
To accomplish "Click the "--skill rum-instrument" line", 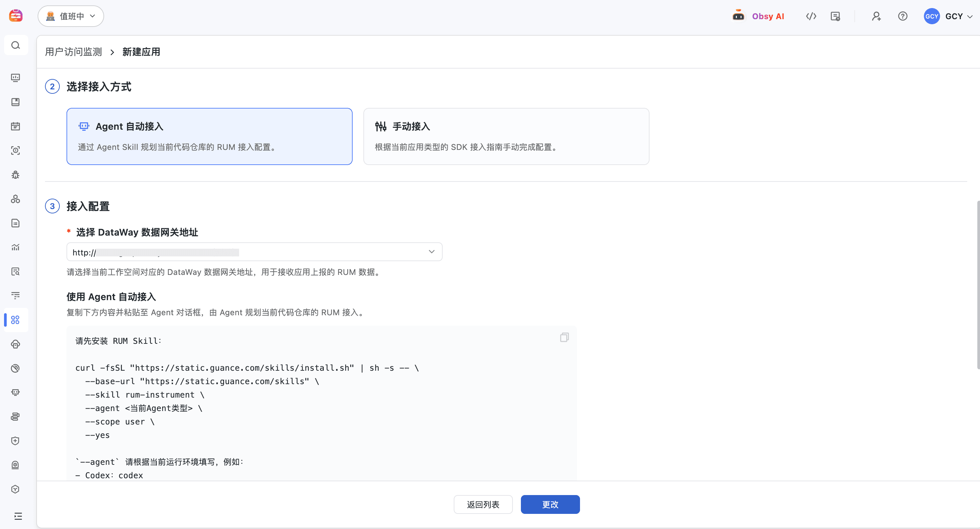I will 144,395.
